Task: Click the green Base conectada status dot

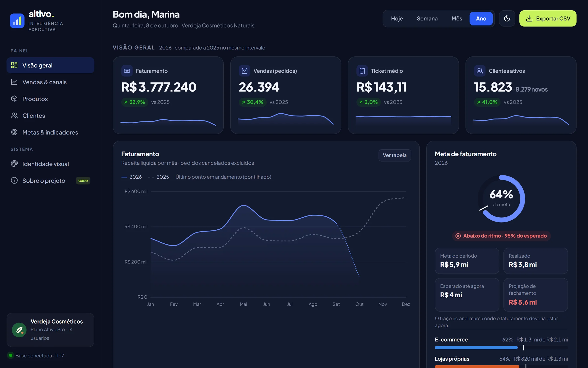Action: click(x=11, y=355)
